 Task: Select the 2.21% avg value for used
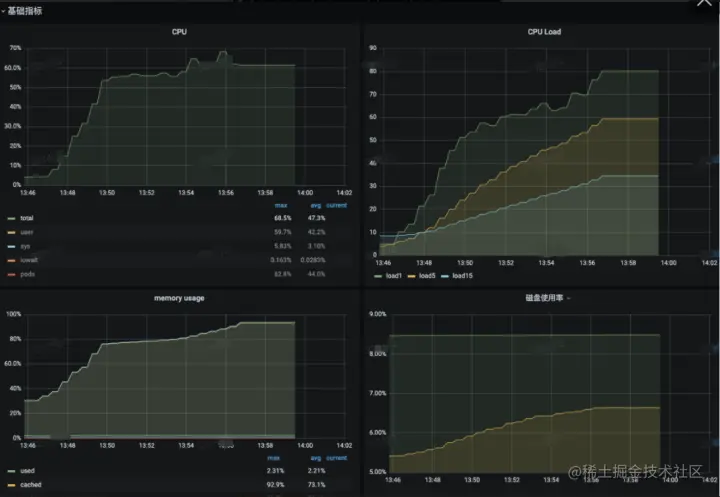point(316,471)
